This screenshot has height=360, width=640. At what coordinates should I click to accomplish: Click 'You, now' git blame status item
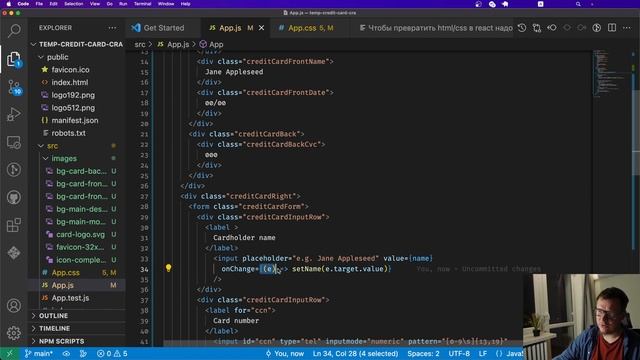click(284, 353)
